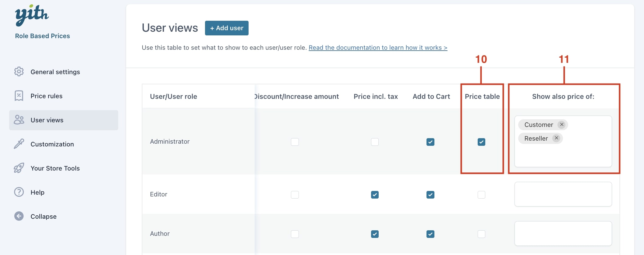
Task: Select the Author role name
Action: [160, 234]
